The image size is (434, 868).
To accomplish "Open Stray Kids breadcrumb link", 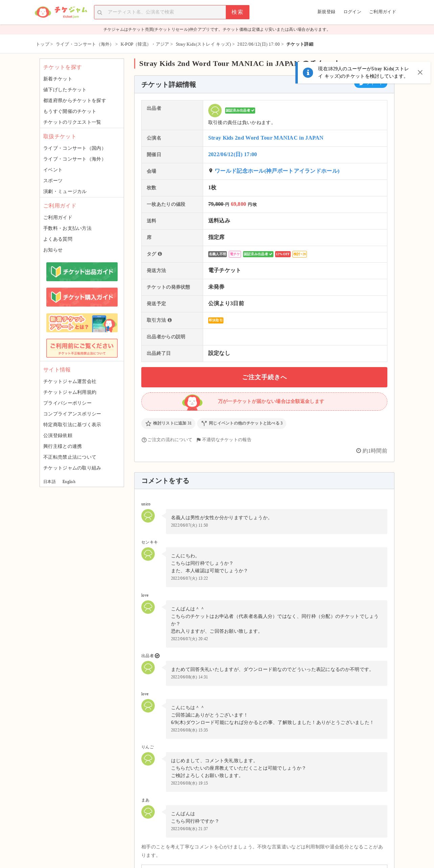I will [x=203, y=44].
